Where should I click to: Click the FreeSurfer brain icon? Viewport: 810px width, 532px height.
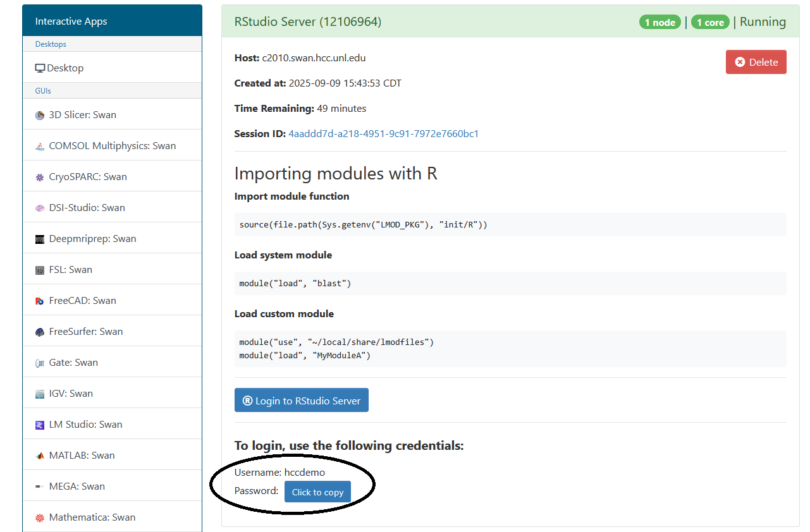[40, 332]
